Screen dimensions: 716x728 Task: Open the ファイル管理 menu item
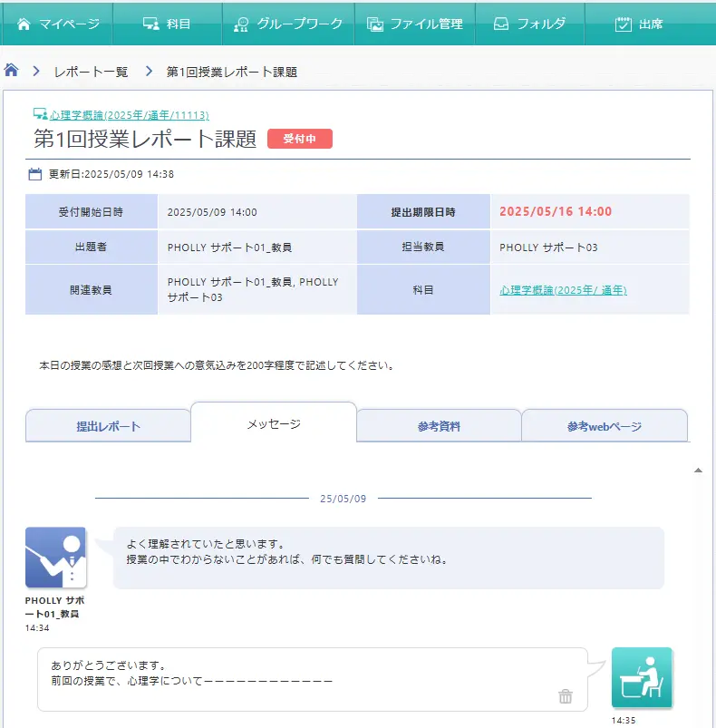[415, 24]
